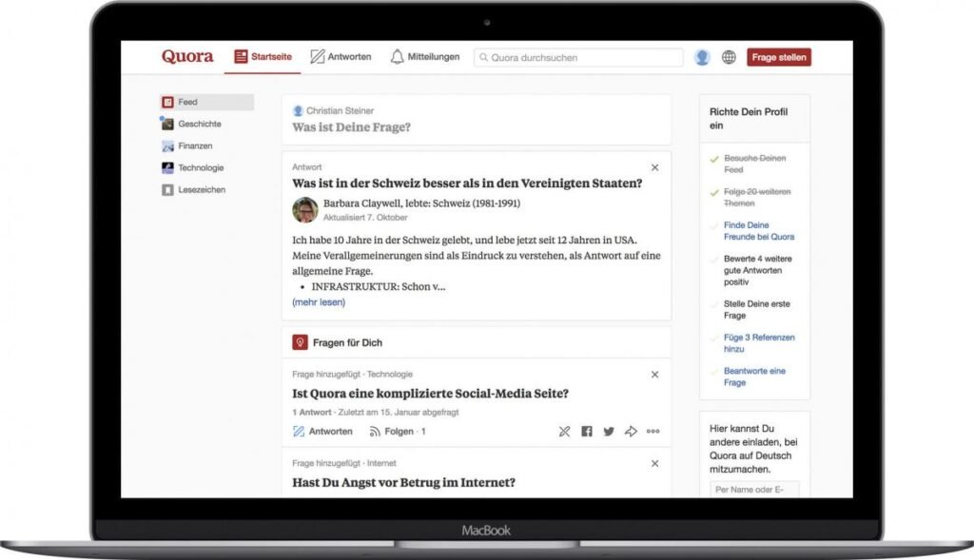Expand answer with mehr lesen
This screenshot has width=974, height=560.
point(319,302)
